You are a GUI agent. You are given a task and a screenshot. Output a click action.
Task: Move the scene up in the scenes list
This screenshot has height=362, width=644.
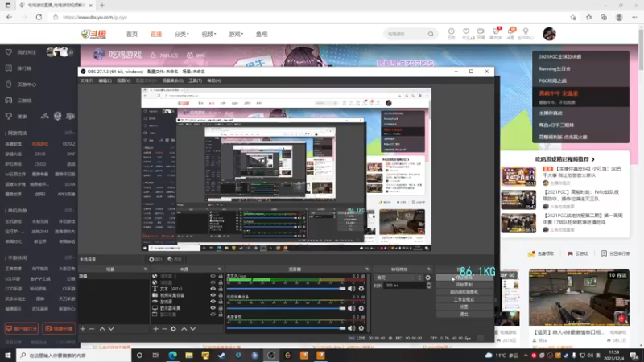pos(102,329)
